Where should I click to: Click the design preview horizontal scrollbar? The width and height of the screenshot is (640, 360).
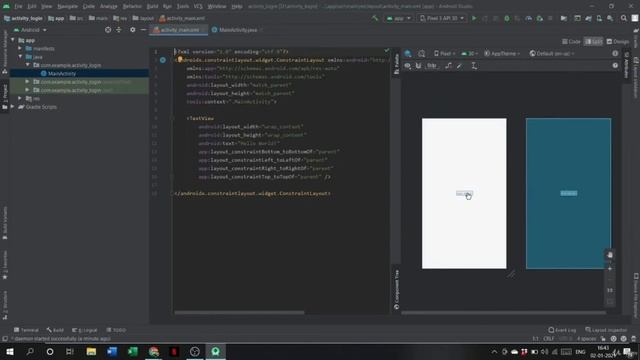(x=503, y=313)
